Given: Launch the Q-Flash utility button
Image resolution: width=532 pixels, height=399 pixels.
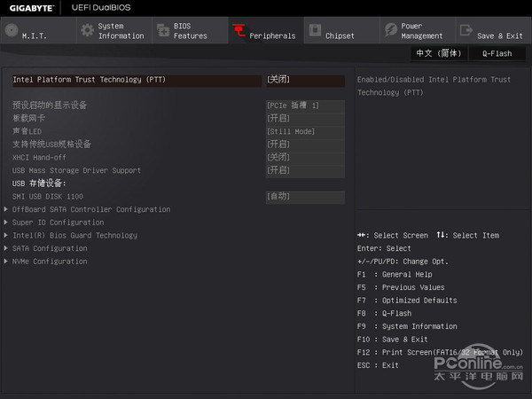Looking at the screenshot, I should click(x=497, y=53).
